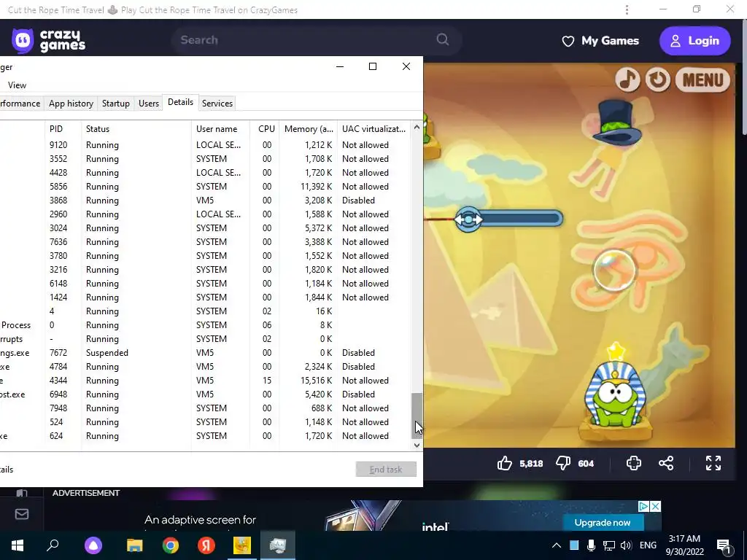The height and width of the screenshot is (560, 747).
Task: Select the Suspended process PID 7672
Action: pos(205,352)
